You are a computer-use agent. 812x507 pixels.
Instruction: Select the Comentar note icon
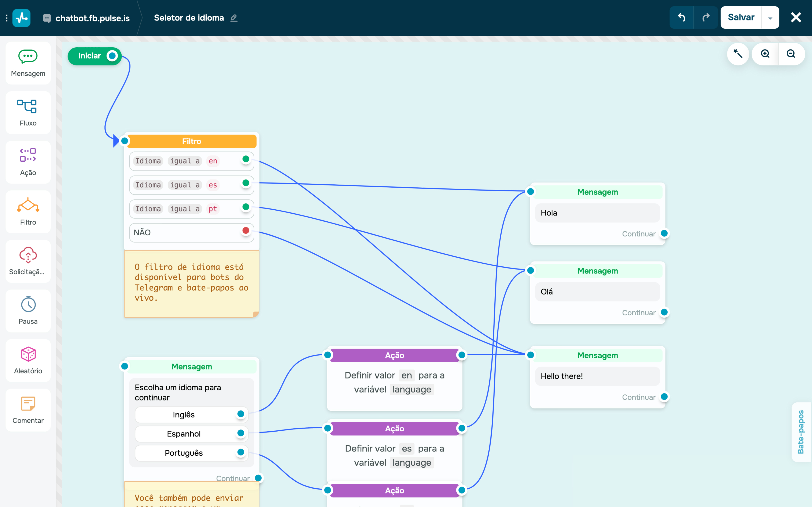(28, 403)
